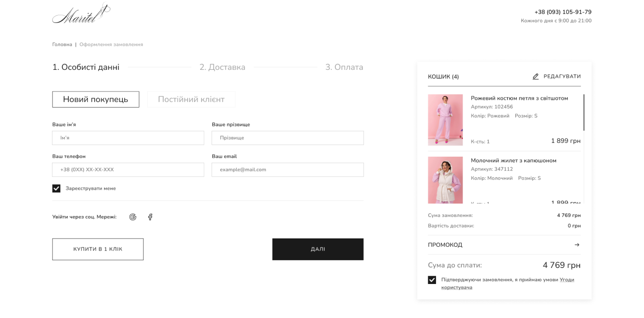Click "КУПИТИ В 1 КЛІК" button

98,249
